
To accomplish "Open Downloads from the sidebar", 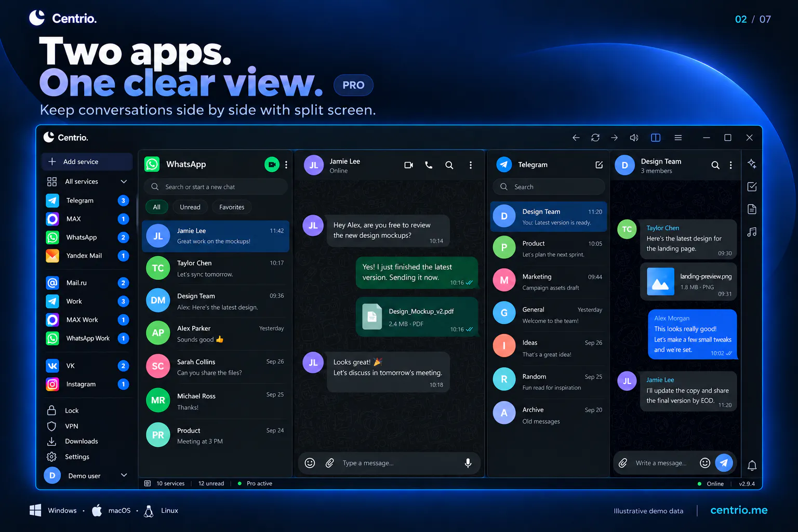I will [72, 441].
